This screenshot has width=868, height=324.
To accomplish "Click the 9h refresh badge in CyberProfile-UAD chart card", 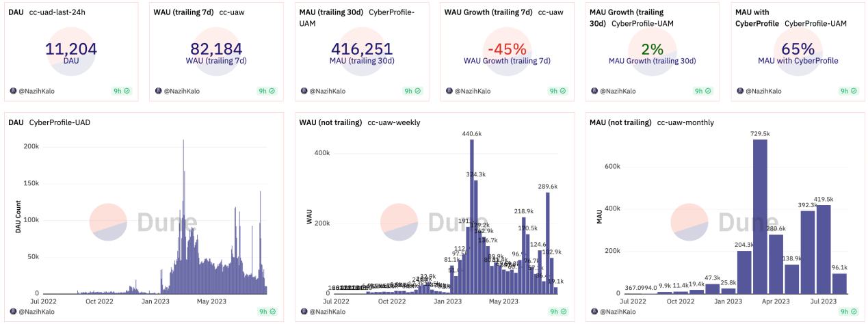I will tap(267, 311).
